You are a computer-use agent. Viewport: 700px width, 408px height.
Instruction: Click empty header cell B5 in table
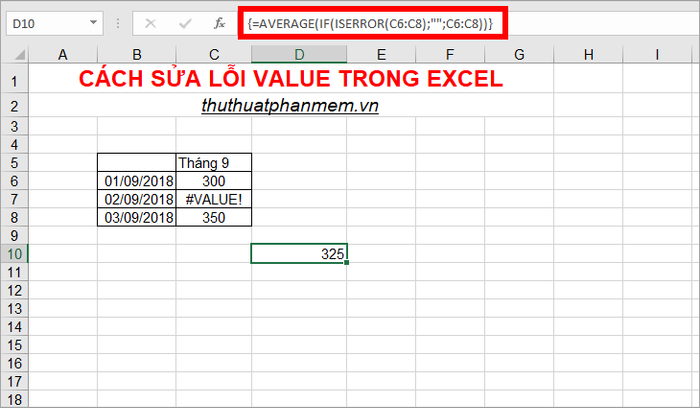tap(137, 163)
